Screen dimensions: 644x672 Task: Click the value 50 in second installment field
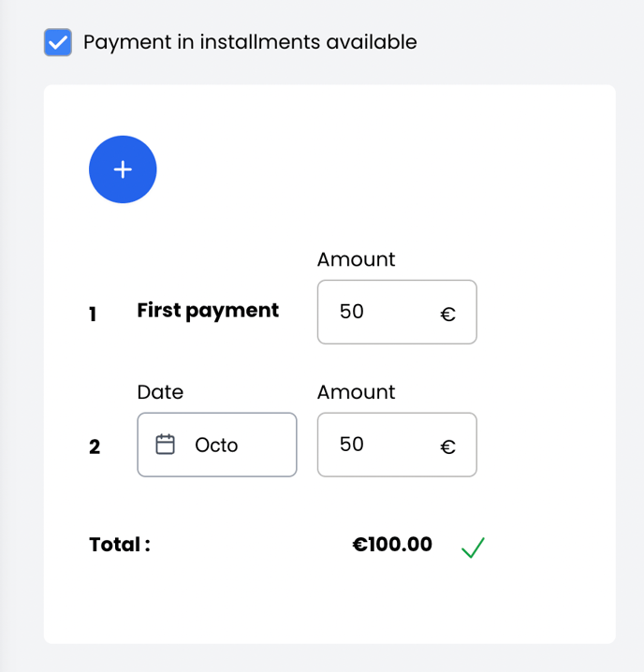pos(352,445)
